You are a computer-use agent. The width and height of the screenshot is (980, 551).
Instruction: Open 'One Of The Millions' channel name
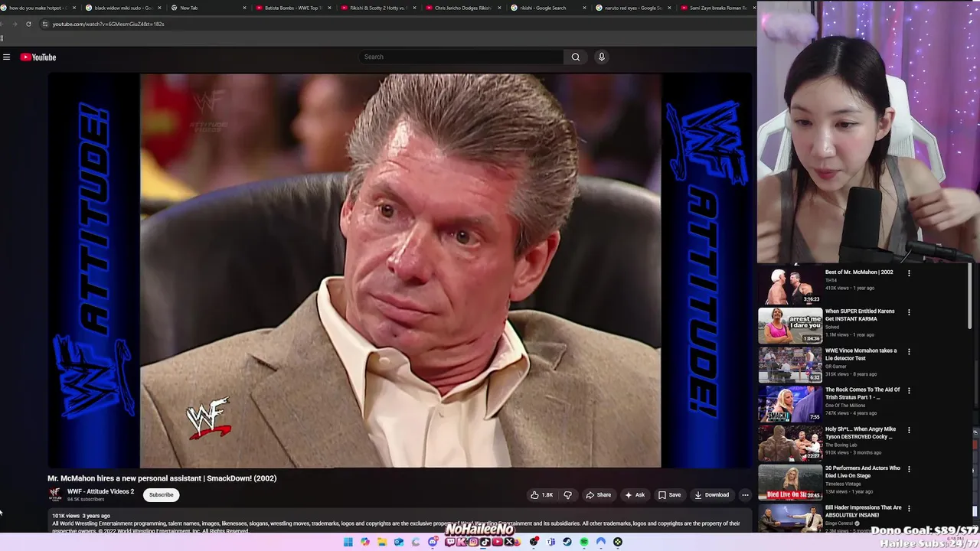845,406
